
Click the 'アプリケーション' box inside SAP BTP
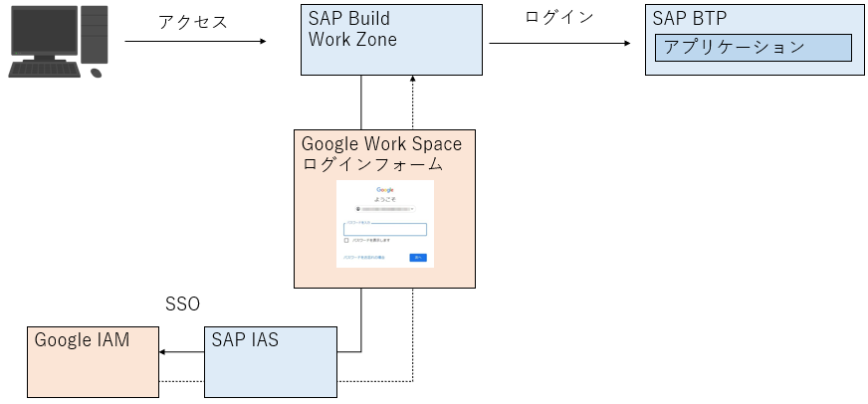tap(754, 48)
